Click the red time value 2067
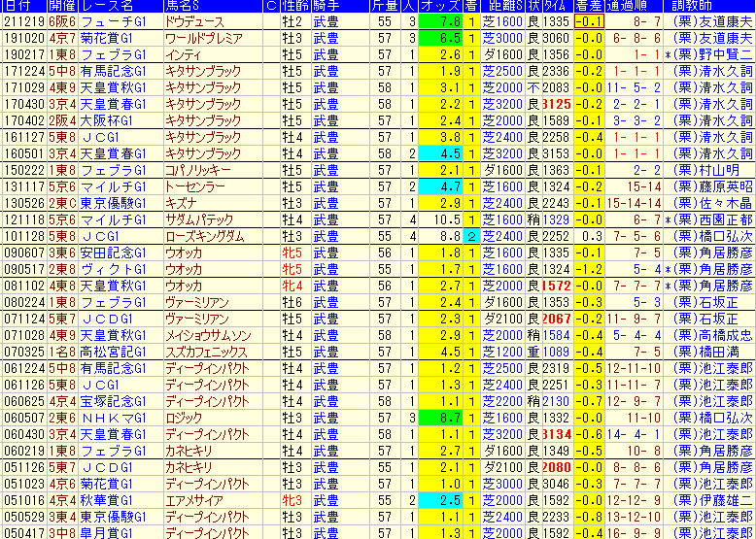The height and width of the screenshot is (539, 756). click(558, 319)
